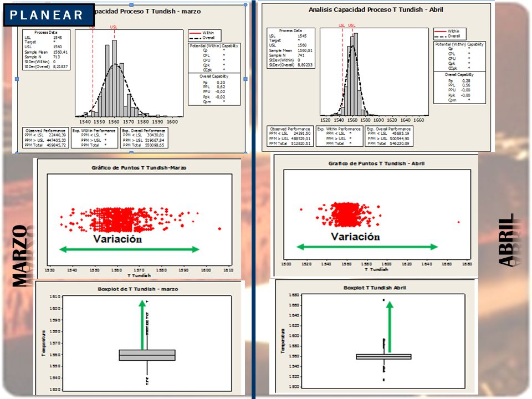Click the gray box in the March boxplot
532x399 pixels.
click(147, 355)
